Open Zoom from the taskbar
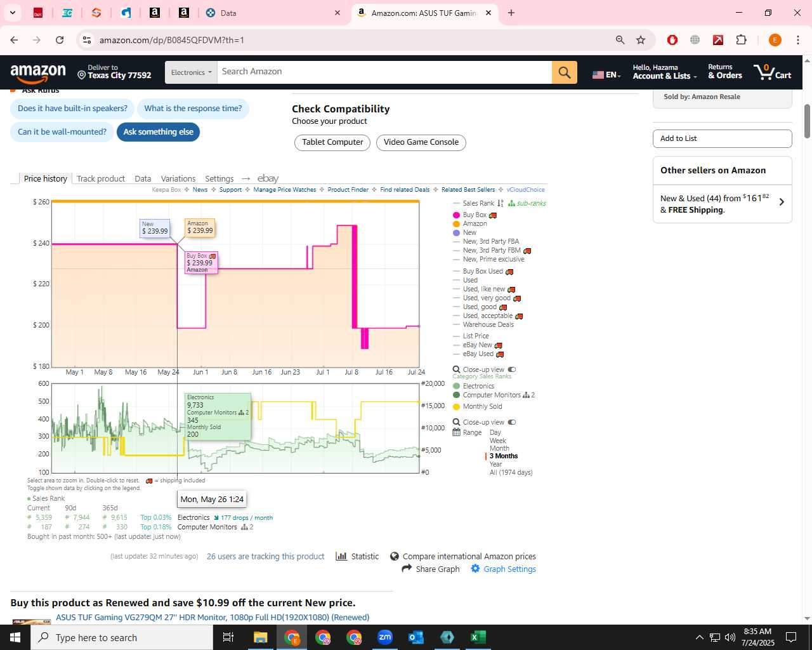This screenshot has height=650, width=812. [385, 637]
